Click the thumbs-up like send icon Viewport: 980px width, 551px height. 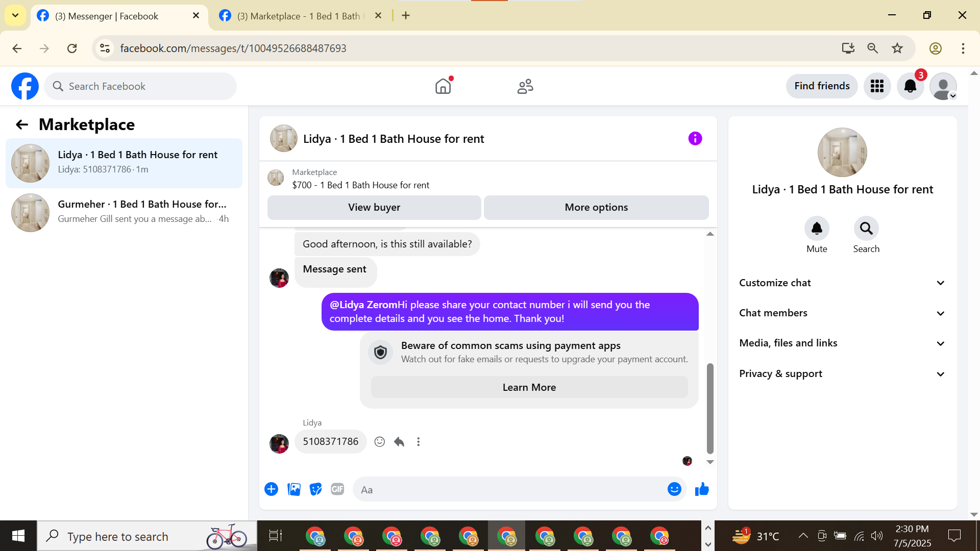click(x=702, y=489)
